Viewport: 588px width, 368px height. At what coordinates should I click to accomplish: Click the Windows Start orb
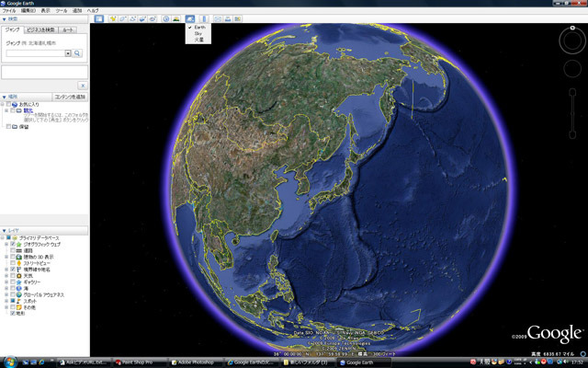point(10,362)
